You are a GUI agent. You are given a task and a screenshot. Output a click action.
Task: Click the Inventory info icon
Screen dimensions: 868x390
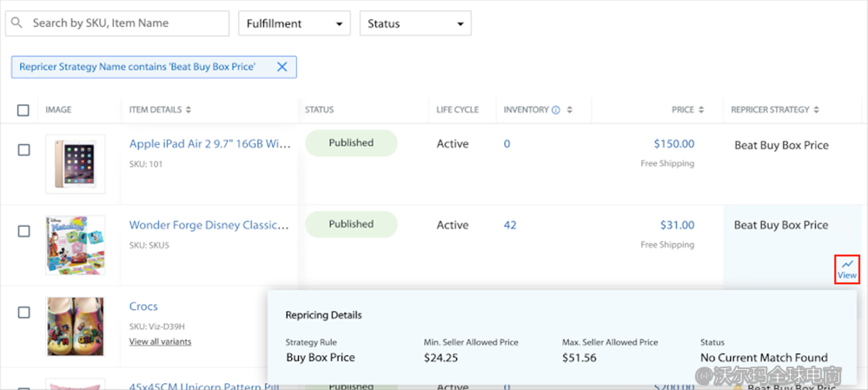[x=555, y=110]
